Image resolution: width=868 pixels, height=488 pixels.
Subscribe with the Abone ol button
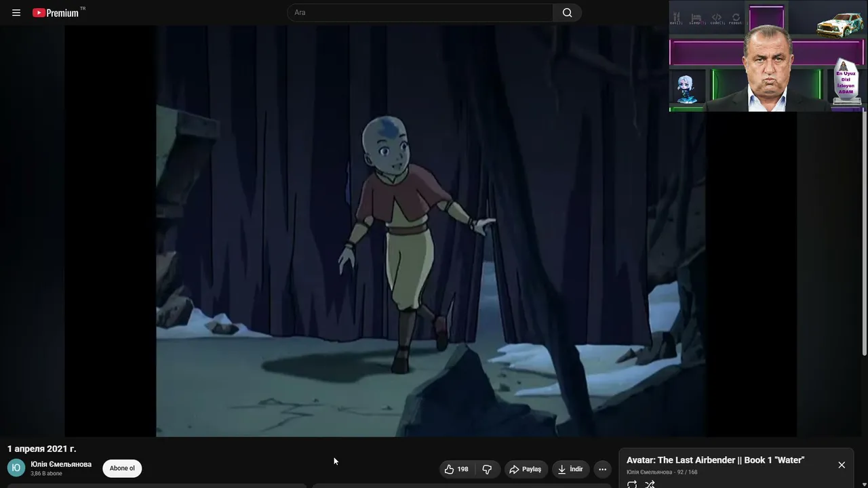(122, 468)
